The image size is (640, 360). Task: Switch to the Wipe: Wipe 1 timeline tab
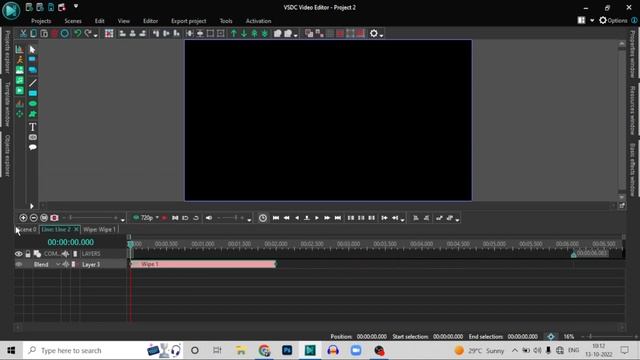point(99,229)
